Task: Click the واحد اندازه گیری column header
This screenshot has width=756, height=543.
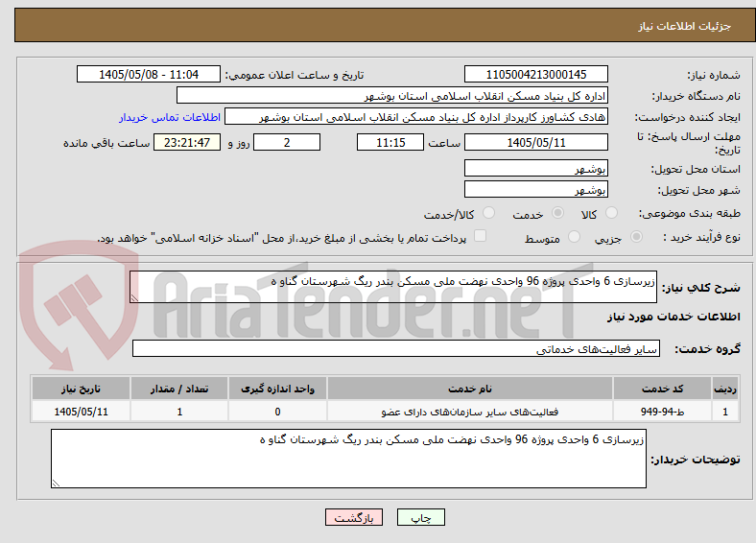Action: tap(277, 389)
